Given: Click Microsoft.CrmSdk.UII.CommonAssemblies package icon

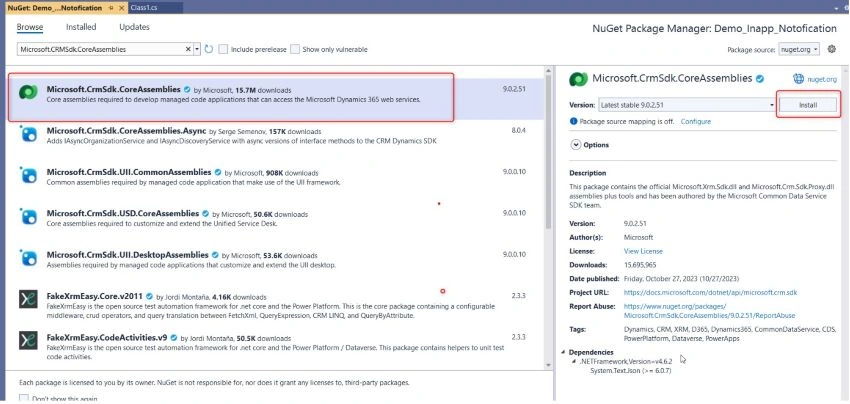Looking at the screenshot, I should 28,175.
